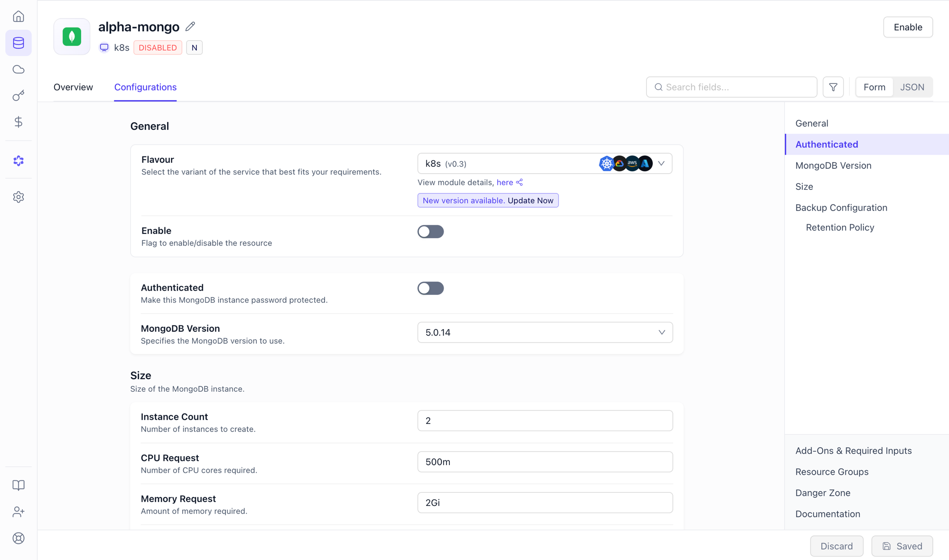Click the AWS icon in Flavour
The height and width of the screenshot is (560, 949).
click(632, 164)
